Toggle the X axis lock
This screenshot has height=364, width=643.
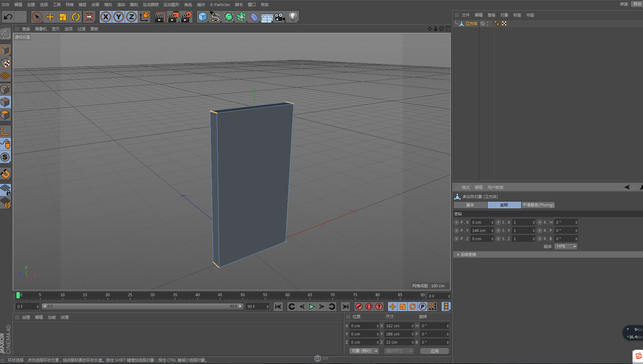pyautogui.click(x=106, y=17)
